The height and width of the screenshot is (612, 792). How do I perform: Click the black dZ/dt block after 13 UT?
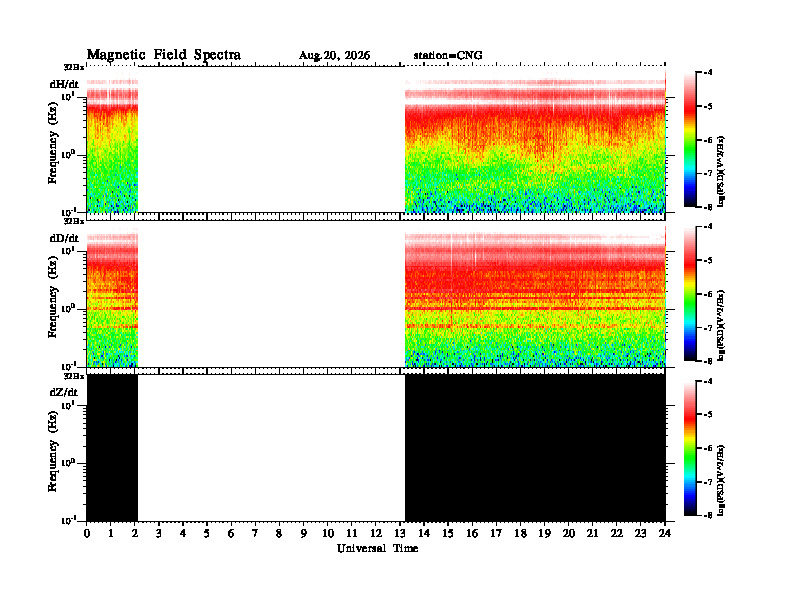pos(535,447)
